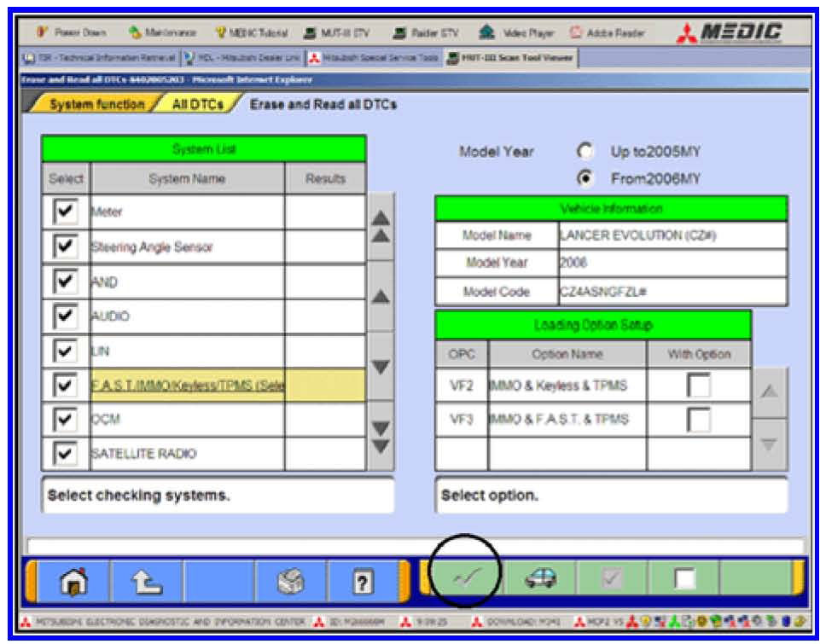Viewport: 820px width, 644px height.
Task: Click the select-all checked box icon
Action: point(612,579)
